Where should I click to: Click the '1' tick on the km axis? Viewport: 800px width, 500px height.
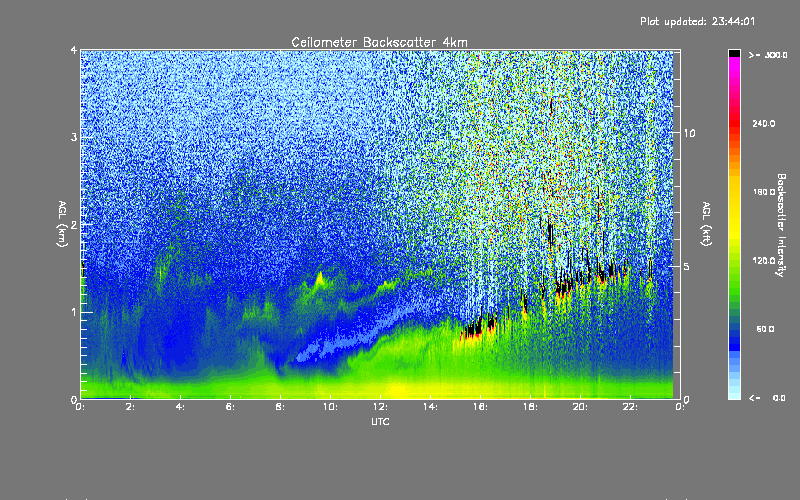coord(74,312)
